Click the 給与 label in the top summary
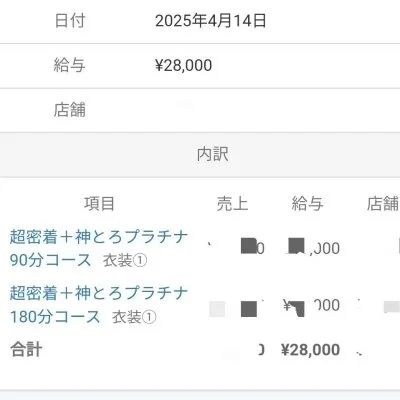The height and width of the screenshot is (400, 400). click(69, 65)
